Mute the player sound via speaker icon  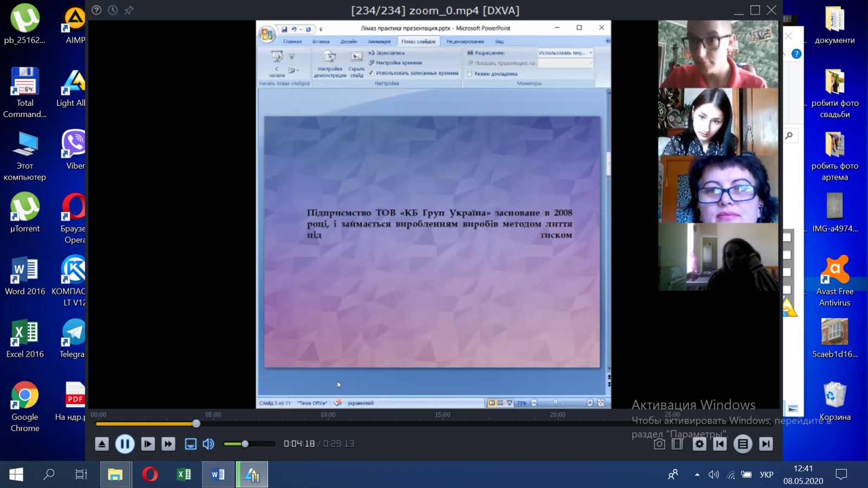point(208,444)
